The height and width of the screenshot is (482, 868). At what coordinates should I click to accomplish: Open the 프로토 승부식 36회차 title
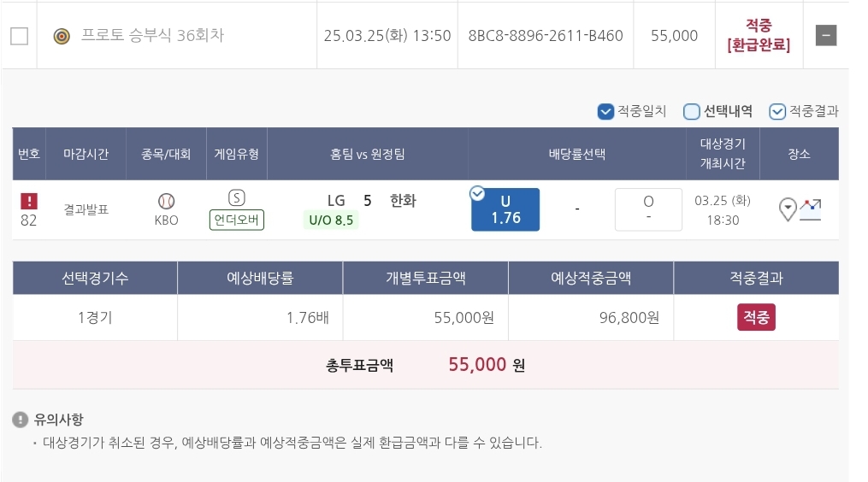152,36
